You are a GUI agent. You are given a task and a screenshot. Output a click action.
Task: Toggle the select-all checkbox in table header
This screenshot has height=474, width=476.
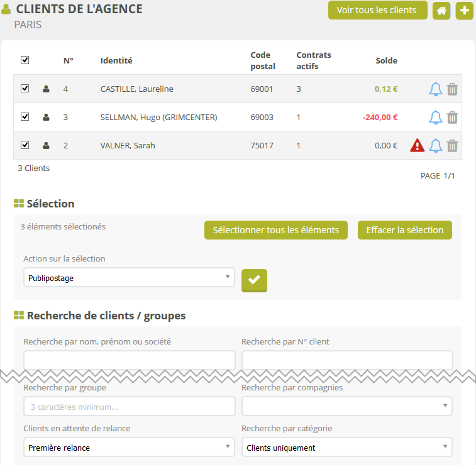(25, 60)
